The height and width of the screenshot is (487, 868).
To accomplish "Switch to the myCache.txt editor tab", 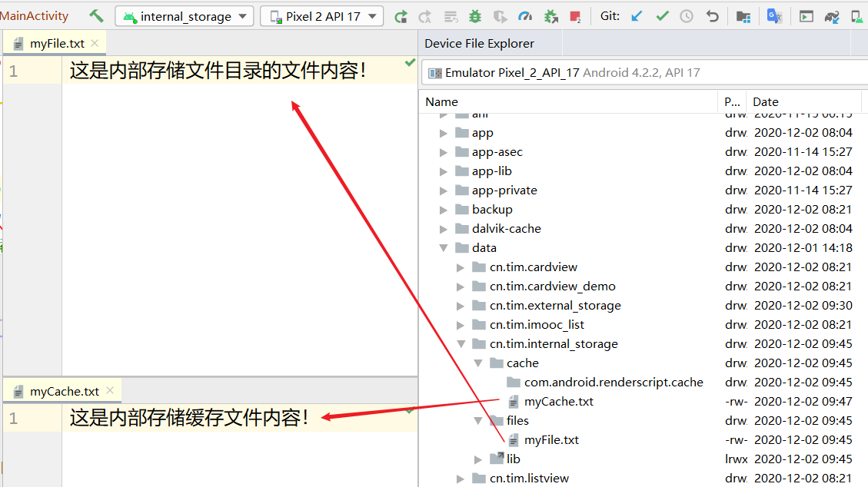I will (64, 392).
